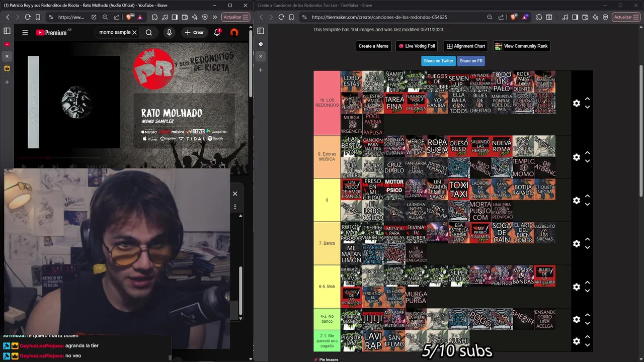Open 'Live Voting Poll'
The width and height of the screenshot is (644, 362).
(417, 46)
